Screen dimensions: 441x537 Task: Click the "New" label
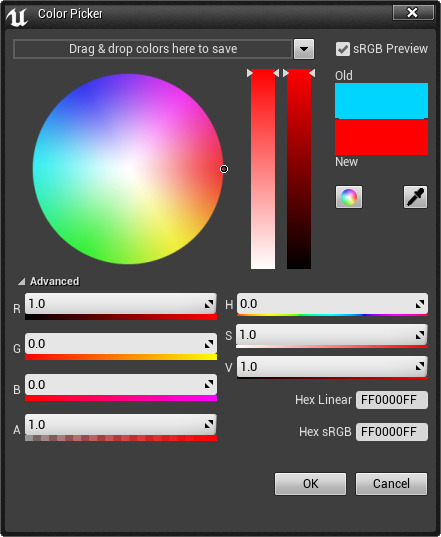(346, 162)
